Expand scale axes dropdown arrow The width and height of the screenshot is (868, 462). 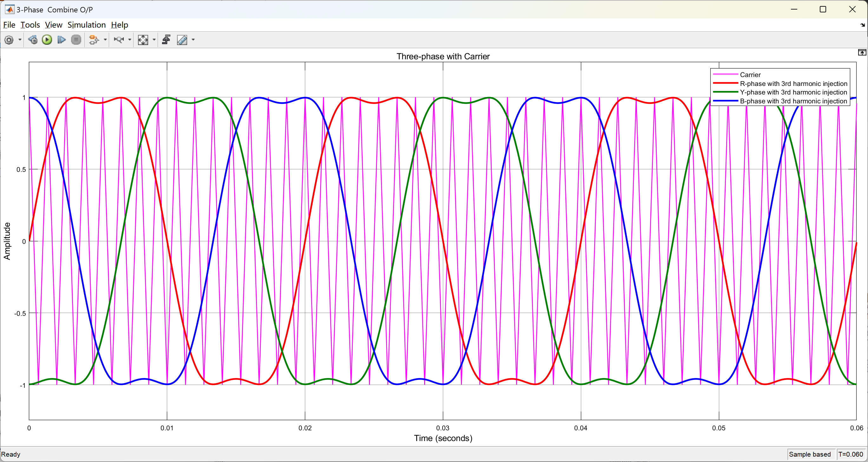tap(154, 40)
